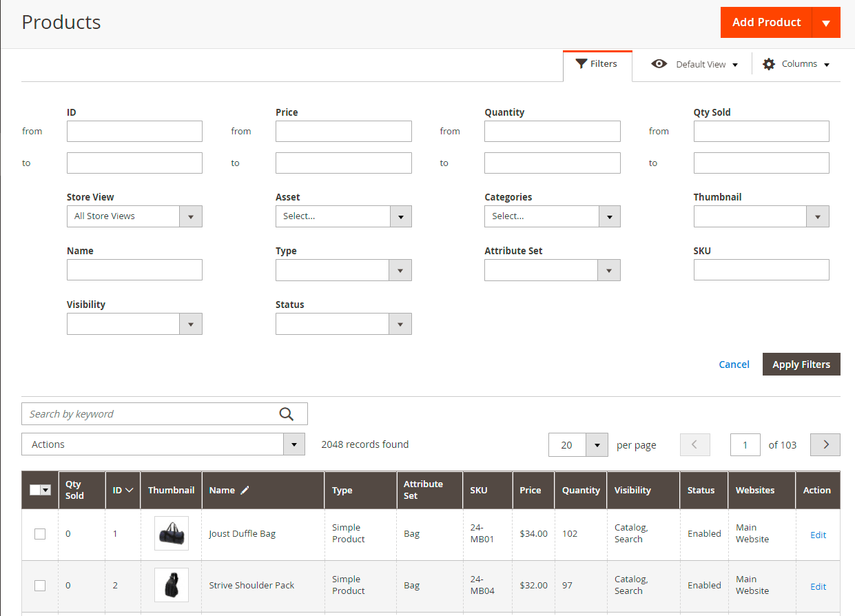Click the Search by keyword field

(164, 413)
